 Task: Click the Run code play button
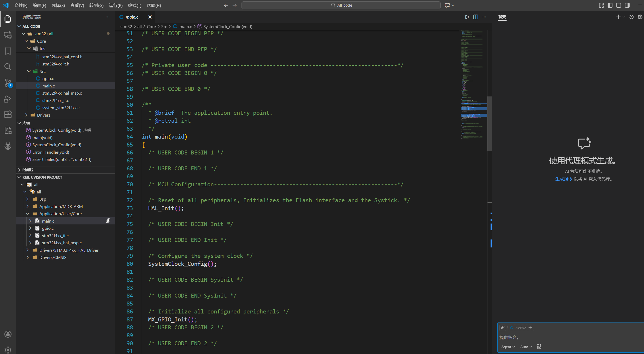click(467, 17)
